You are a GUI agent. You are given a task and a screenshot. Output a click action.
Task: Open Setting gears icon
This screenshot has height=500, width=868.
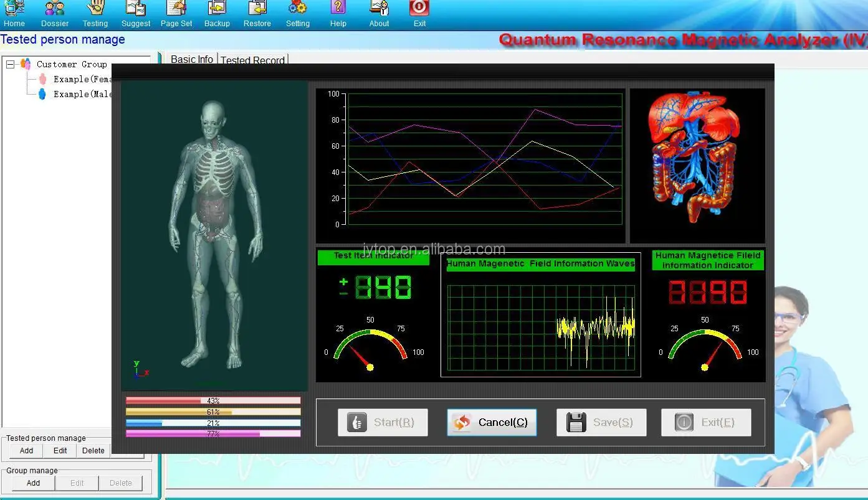tap(297, 9)
